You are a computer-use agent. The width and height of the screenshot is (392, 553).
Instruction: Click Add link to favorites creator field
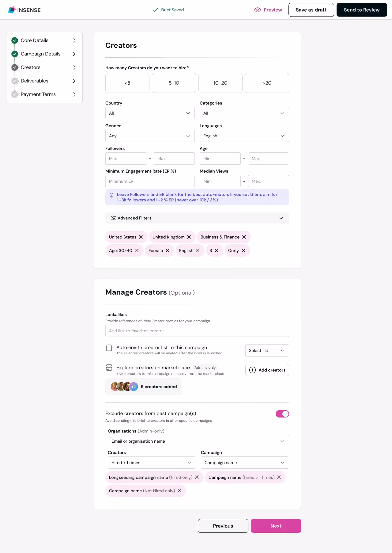click(x=197, y=331)
